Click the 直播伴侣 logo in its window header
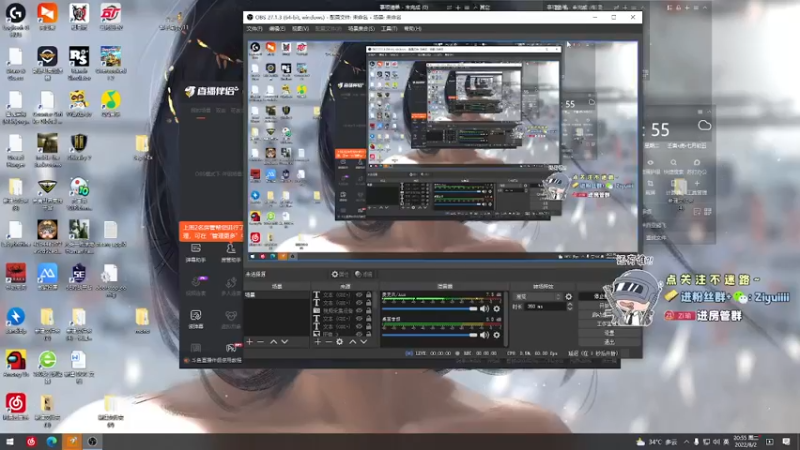Viewport: 800px width, 450px height. click(211, 91)
